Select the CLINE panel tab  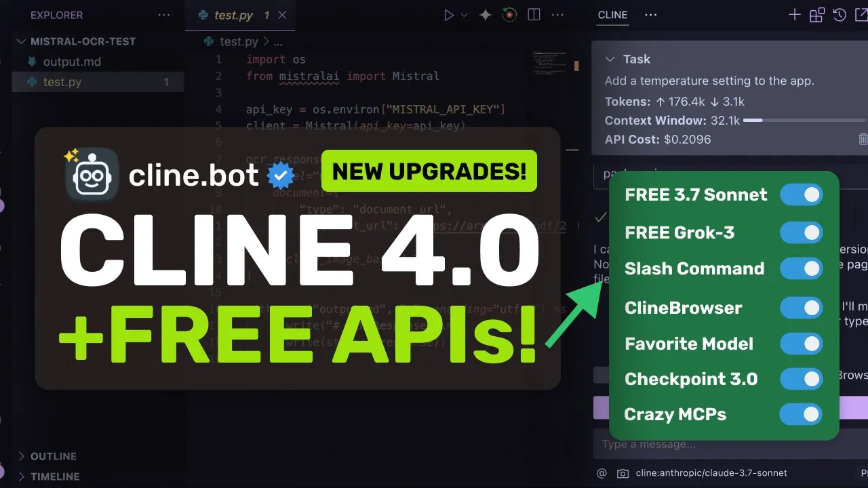612,15
